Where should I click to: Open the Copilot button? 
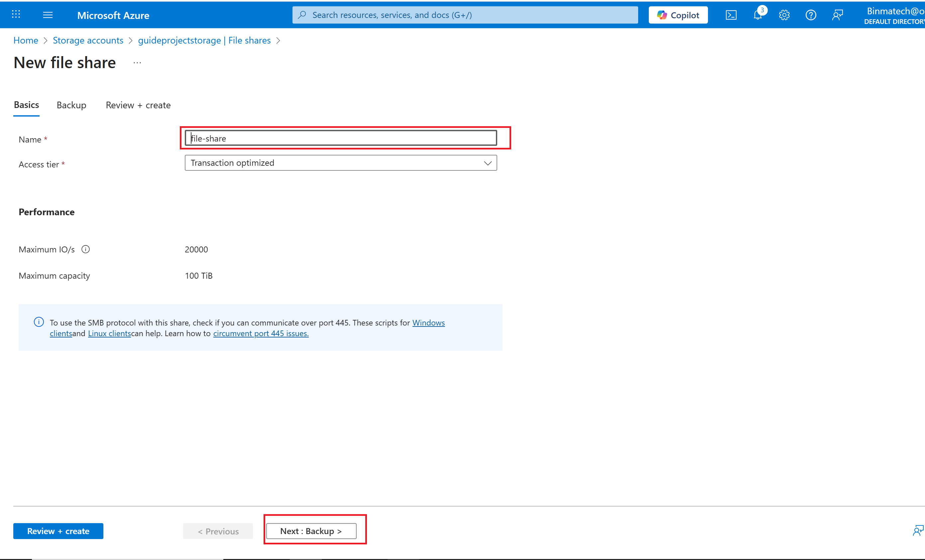click(x=678, y=15)
